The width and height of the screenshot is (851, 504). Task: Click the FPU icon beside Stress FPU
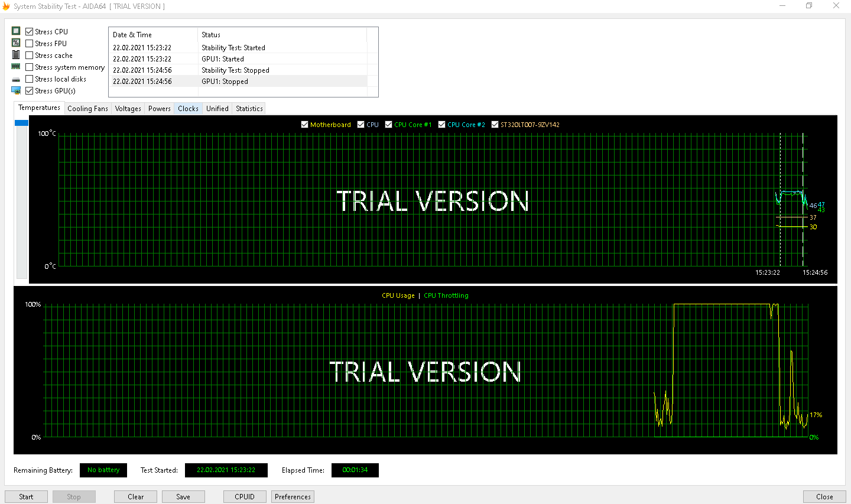pyautogui.click(x=16, y=43)
